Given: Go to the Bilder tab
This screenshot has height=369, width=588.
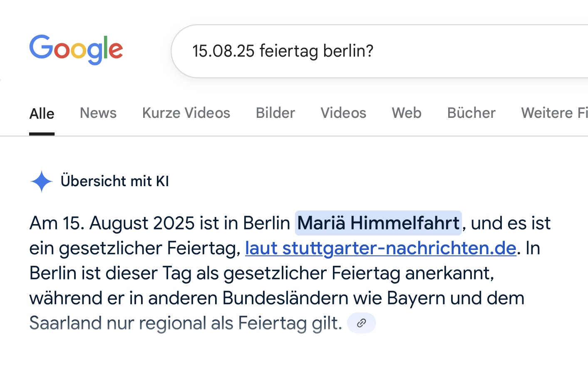Looking at the screenshot, I should (275, 113).
